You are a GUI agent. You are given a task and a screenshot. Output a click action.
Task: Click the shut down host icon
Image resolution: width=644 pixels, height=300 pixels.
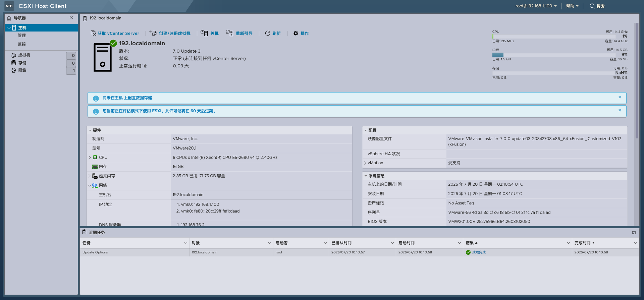click(204, 33)
